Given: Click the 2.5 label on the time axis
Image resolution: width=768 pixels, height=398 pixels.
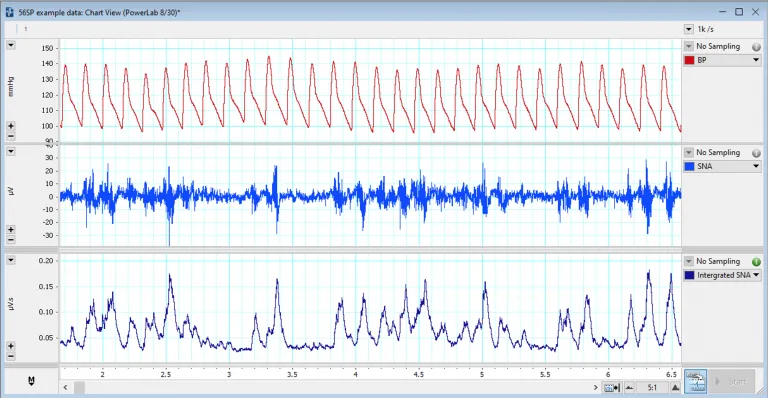Looking at the screenshot, I should click(166, 375).
